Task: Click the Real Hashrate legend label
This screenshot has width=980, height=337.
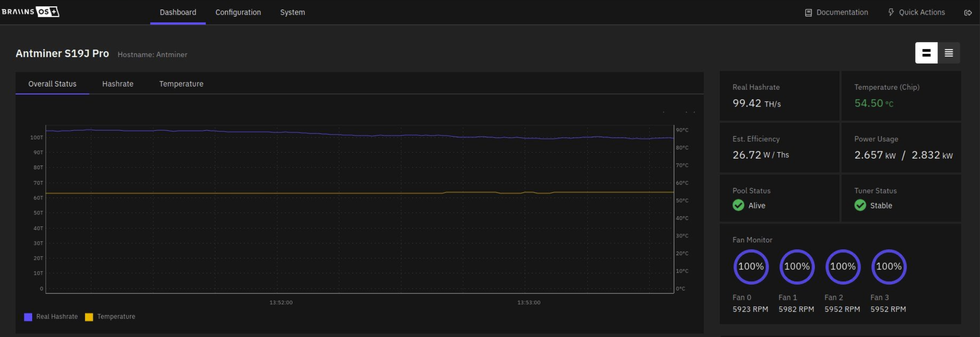Action: point(57,316)
